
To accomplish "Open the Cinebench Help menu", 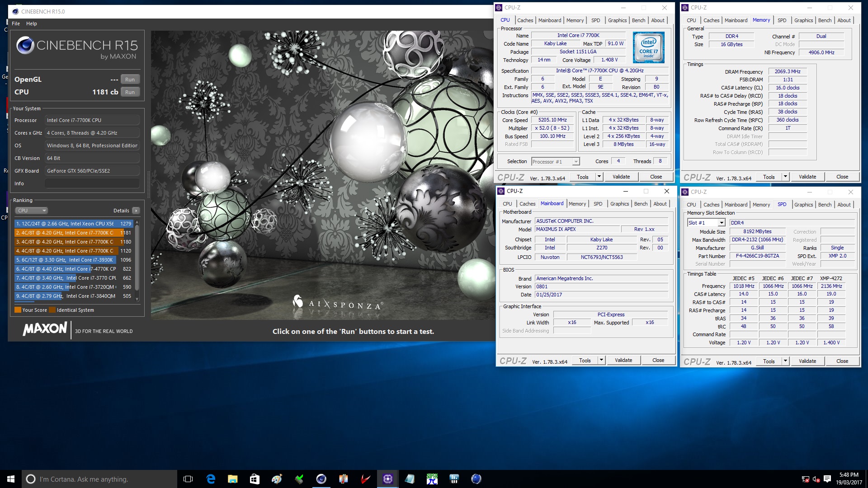I will click(32, 23).
